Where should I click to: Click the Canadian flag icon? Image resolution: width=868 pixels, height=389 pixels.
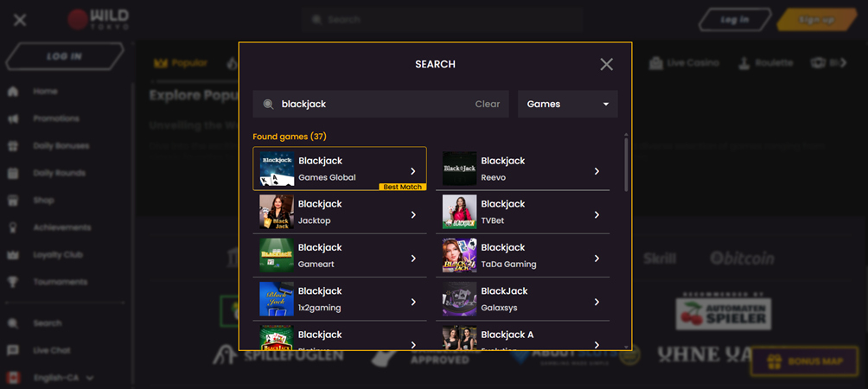pos(13,378)
